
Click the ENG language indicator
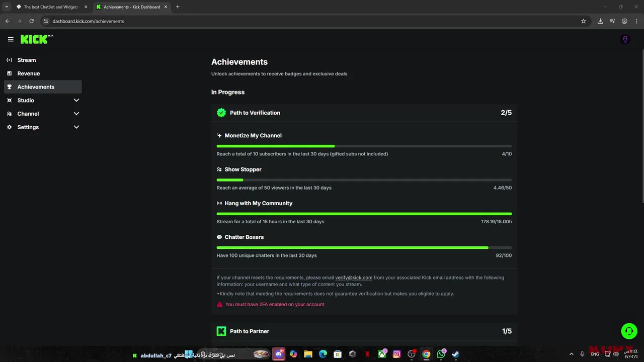click(595, 354)
